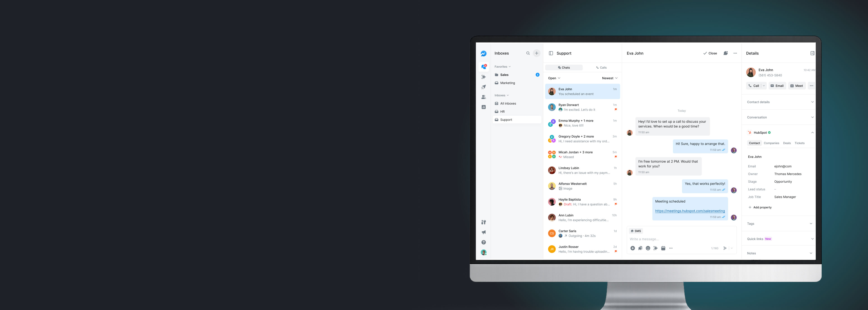Open the Contacts people icon in sidebar
This screenshot has width=868, height=310.
[484, 97]
